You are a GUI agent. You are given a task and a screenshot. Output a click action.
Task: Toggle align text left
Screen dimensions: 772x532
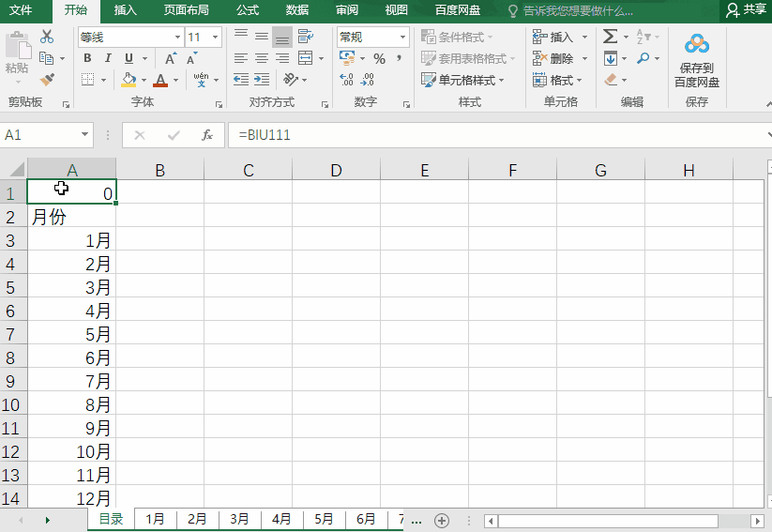(241, 58)
